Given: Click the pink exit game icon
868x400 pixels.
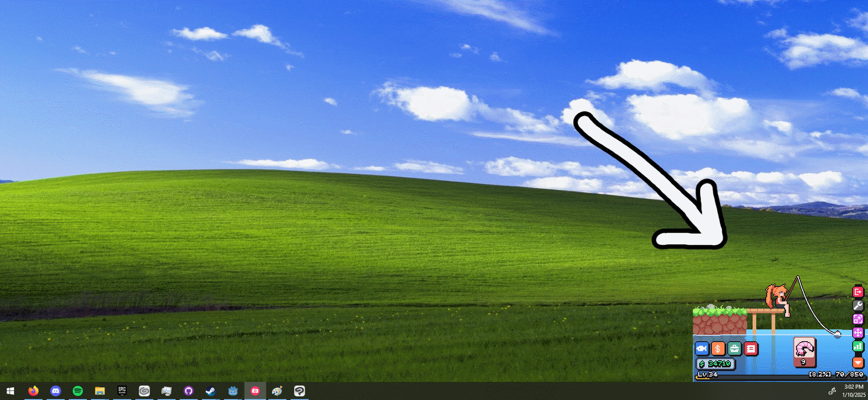Looking at the screenshot, I should (858, 292).
